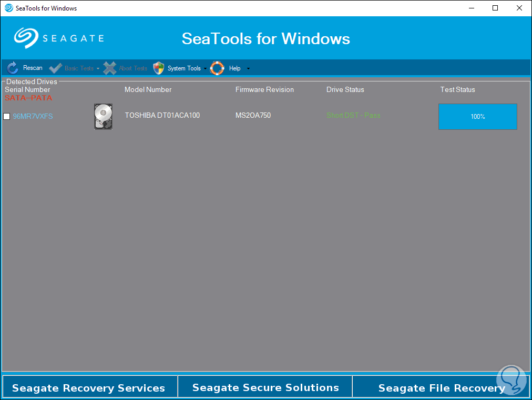Image resolution: width=532 pixels, height=400 pixels.
Task: Click the Firmware Revision column header
Action: tap(264, 89)
